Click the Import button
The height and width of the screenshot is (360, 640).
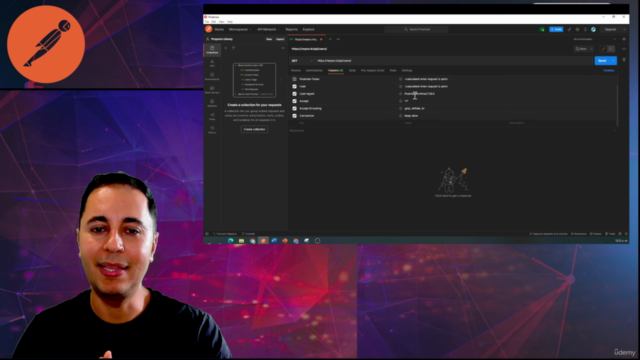[280, 39]
